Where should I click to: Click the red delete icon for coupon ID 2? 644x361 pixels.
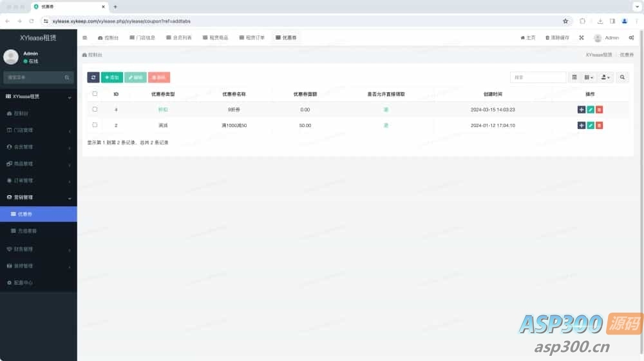599,126
